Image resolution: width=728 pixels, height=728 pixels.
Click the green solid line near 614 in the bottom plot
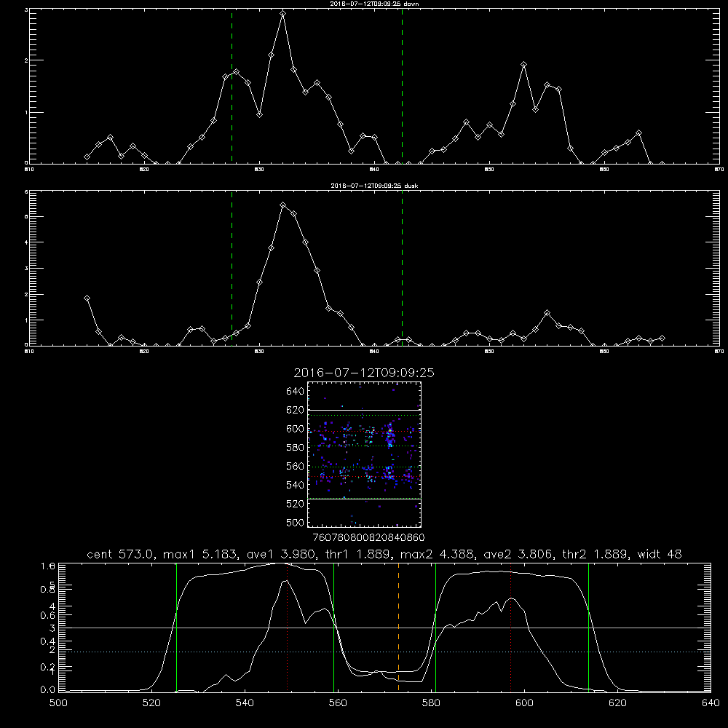click(x=588, y=628)
